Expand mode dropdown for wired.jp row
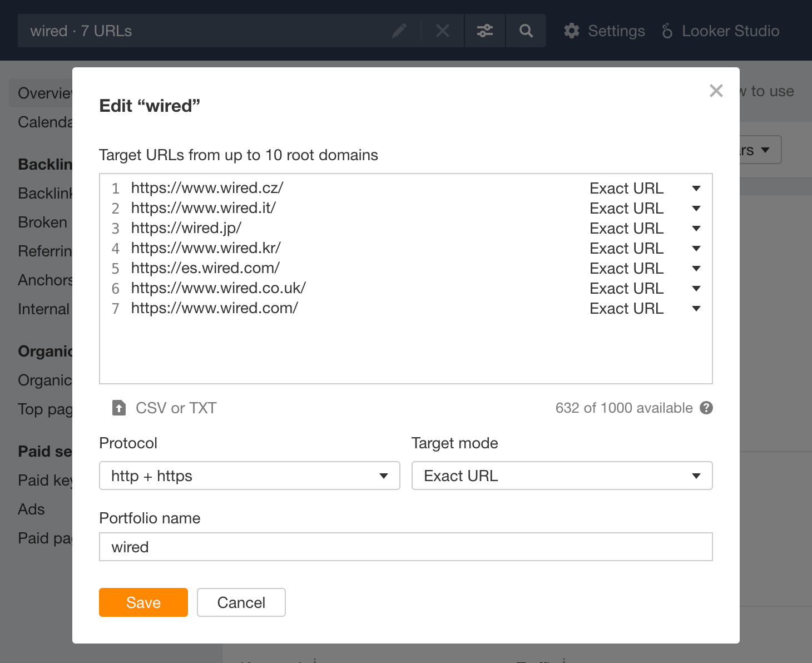Viewport: 812px width, 663px height. click(x=696, y=229)
